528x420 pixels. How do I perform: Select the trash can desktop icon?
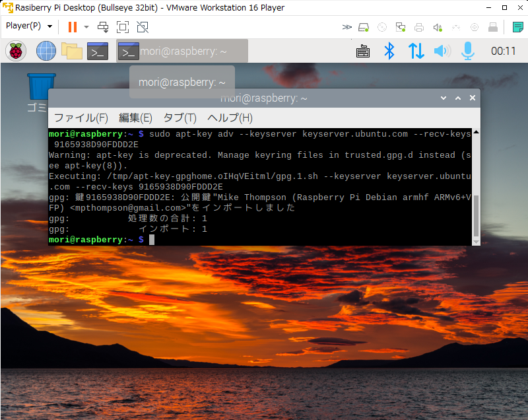point(41,87)
